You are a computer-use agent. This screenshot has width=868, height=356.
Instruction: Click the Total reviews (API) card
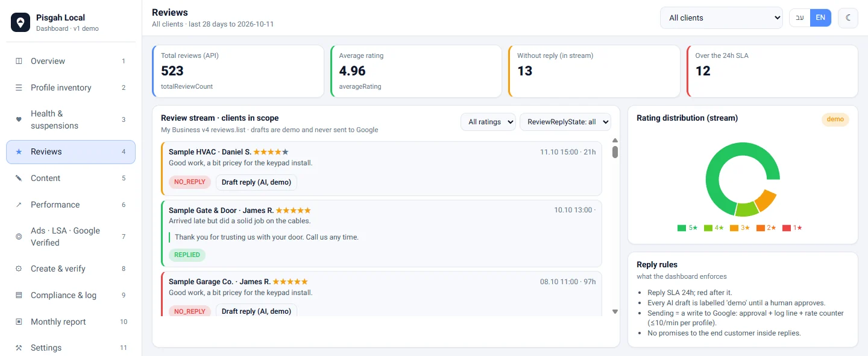237,71
